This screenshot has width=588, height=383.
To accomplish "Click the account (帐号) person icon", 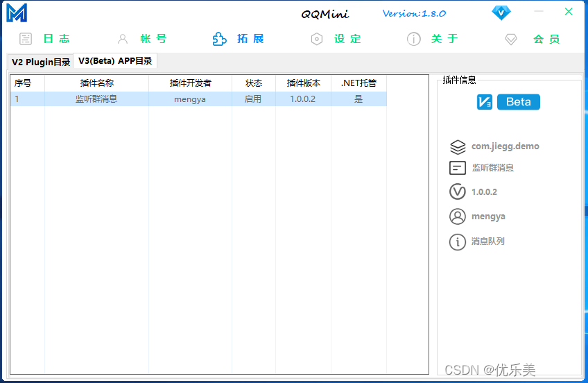I will (x=123, y=39).
